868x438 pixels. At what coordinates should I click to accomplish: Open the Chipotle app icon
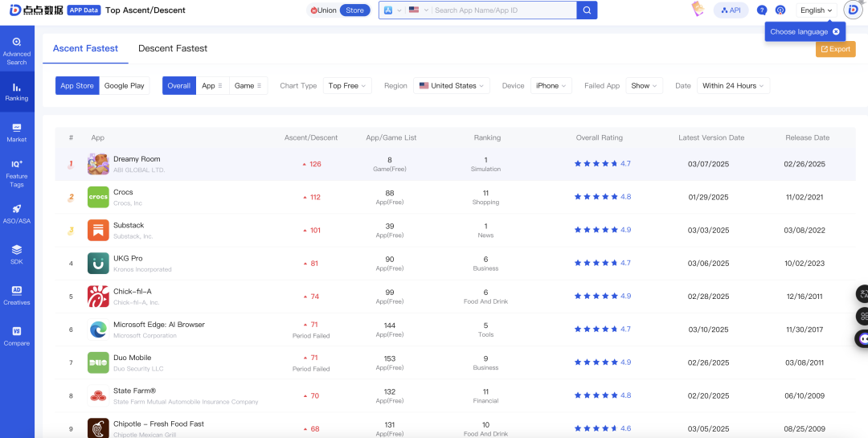click(98, 428)
